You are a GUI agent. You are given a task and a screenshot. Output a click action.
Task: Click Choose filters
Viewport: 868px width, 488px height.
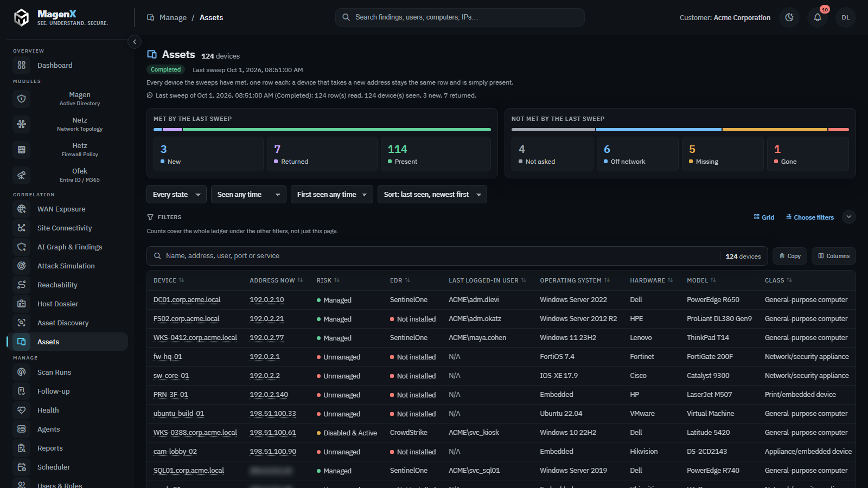tap(810, 217)
